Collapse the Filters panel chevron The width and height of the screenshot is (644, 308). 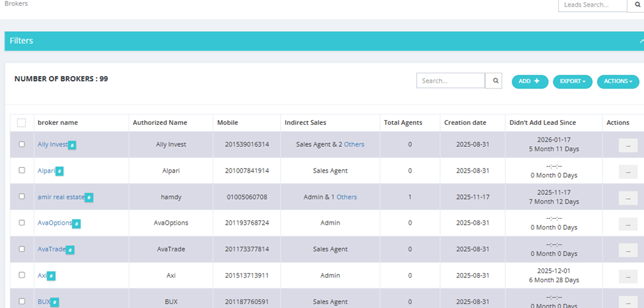pos(641,41)
